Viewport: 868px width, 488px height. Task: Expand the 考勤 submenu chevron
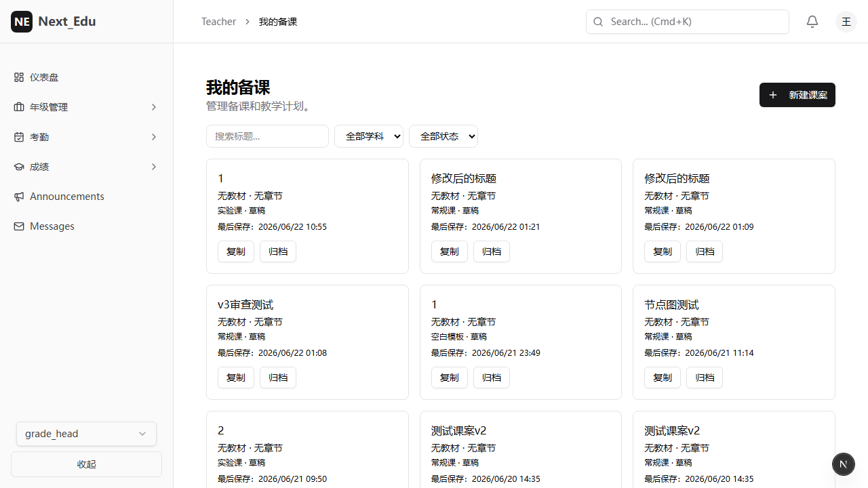coord(154,137)
